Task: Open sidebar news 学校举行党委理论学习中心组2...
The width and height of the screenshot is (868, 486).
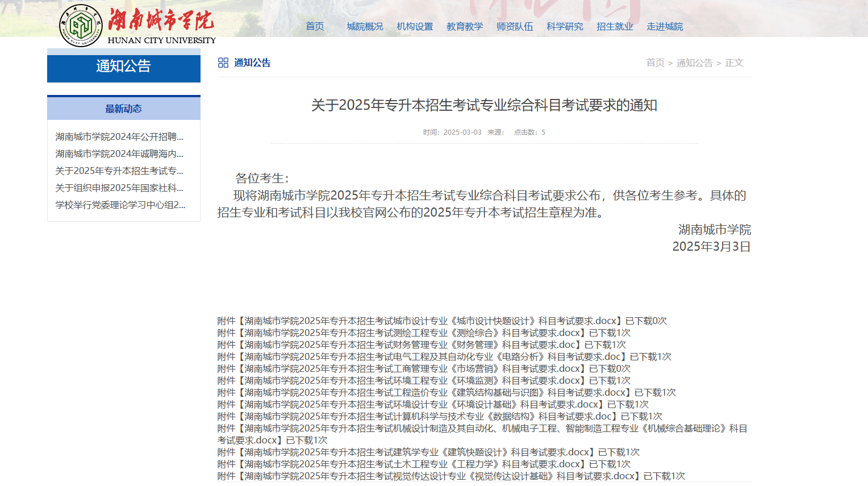Action: [120, 205]
